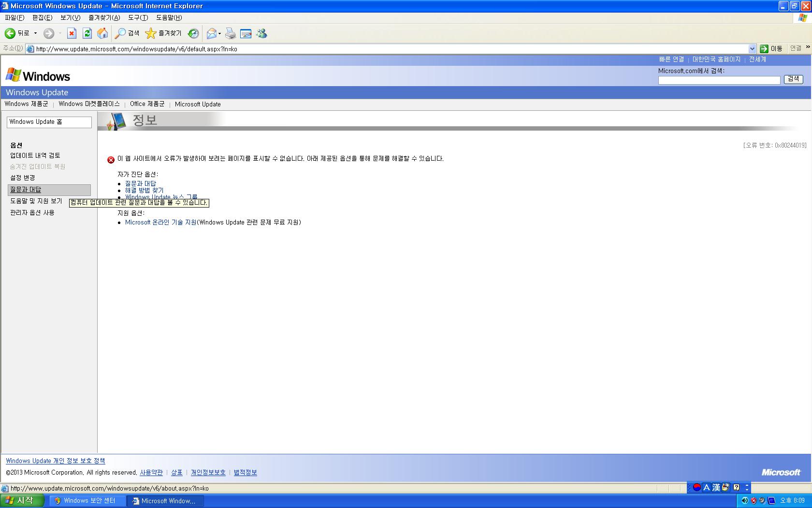Viewport: 812px width, 508px height.
Task: Select 설정 변경 in sidebar
Action: pyautogui.click(x=23, y=178)
